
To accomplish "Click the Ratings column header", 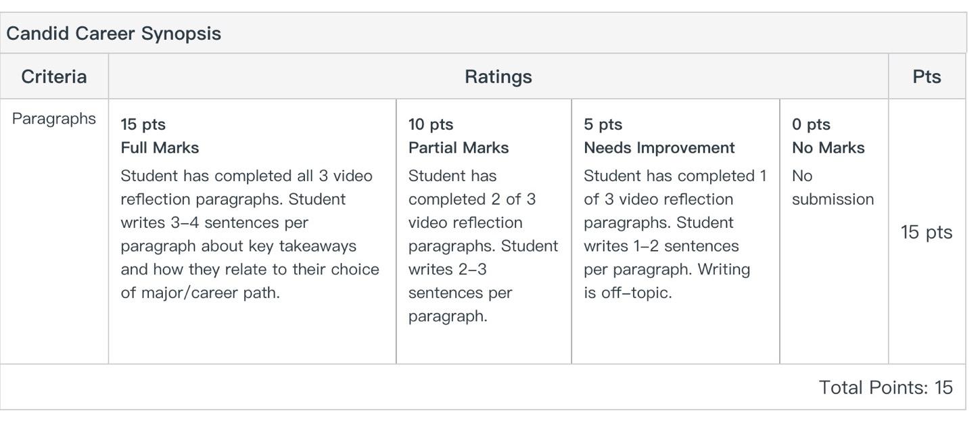I will pos(498,77).
